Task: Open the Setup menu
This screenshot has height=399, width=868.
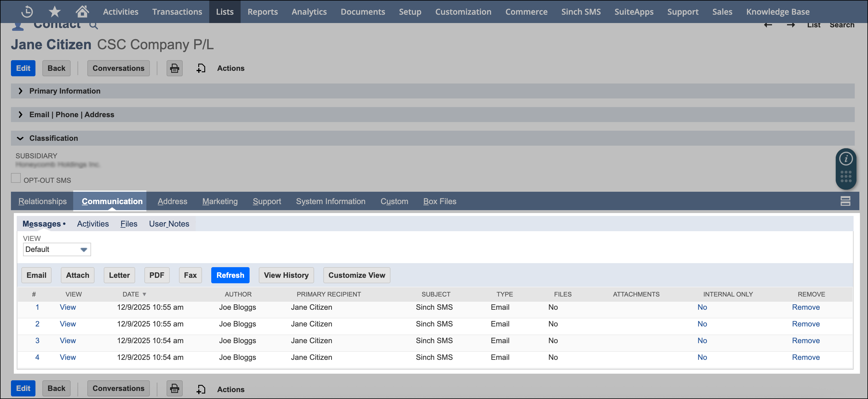Action: point(410,12)
